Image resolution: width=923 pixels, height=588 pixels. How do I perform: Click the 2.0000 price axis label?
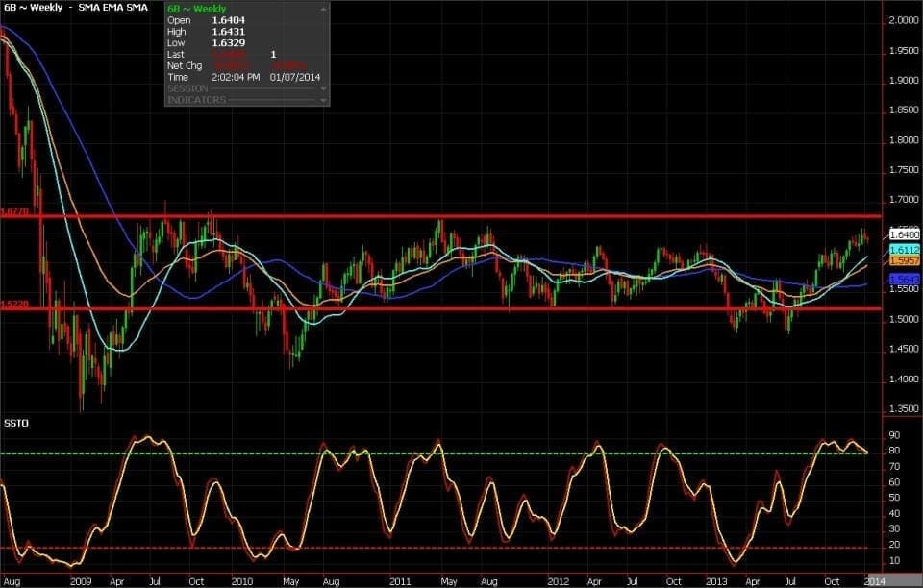[903, 20]
